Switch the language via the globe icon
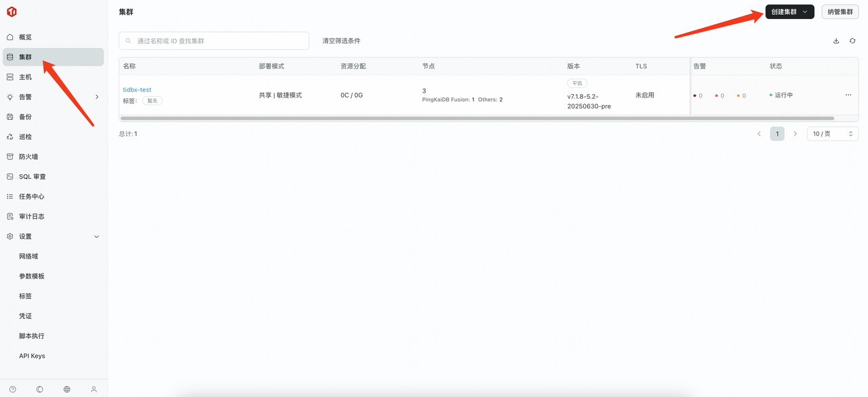 tap(66, 389)
